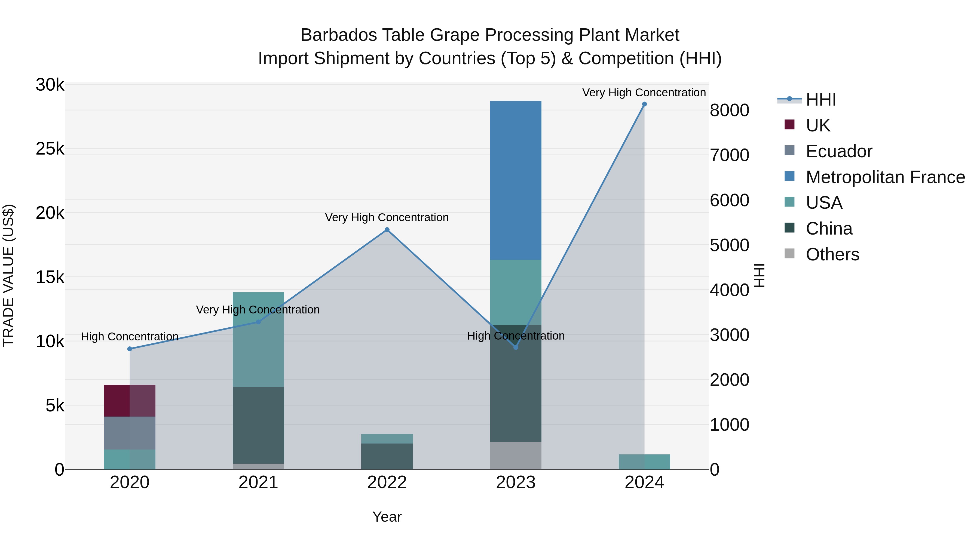Click the chart title 'Barbados Table Grape Processing Plant Market'

point(490,35)
